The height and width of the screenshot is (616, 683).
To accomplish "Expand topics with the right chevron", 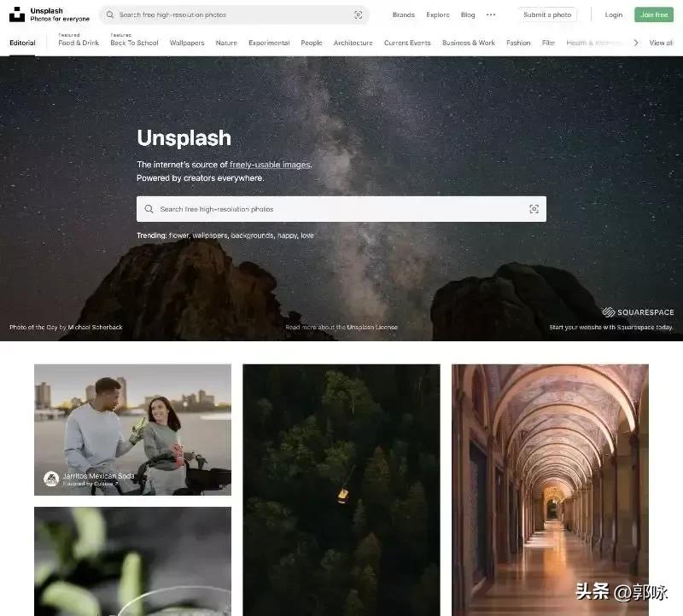I will (x=636, y=43).
